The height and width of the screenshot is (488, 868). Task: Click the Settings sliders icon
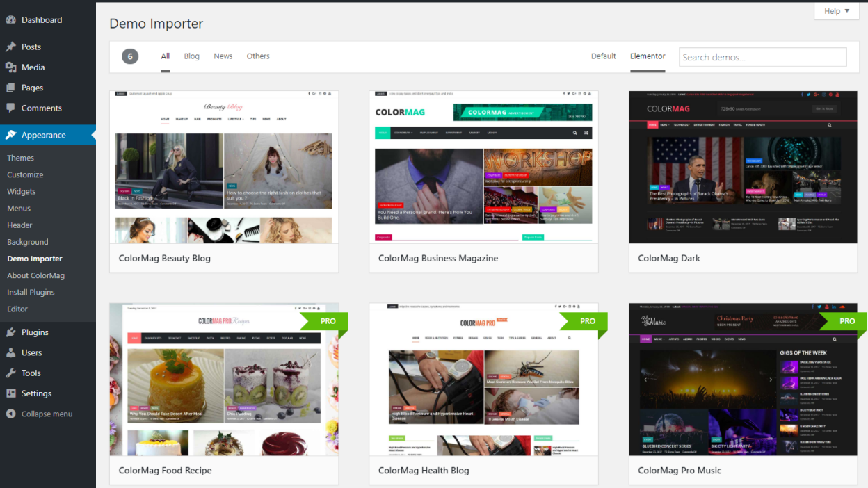[x=10, y=393]
